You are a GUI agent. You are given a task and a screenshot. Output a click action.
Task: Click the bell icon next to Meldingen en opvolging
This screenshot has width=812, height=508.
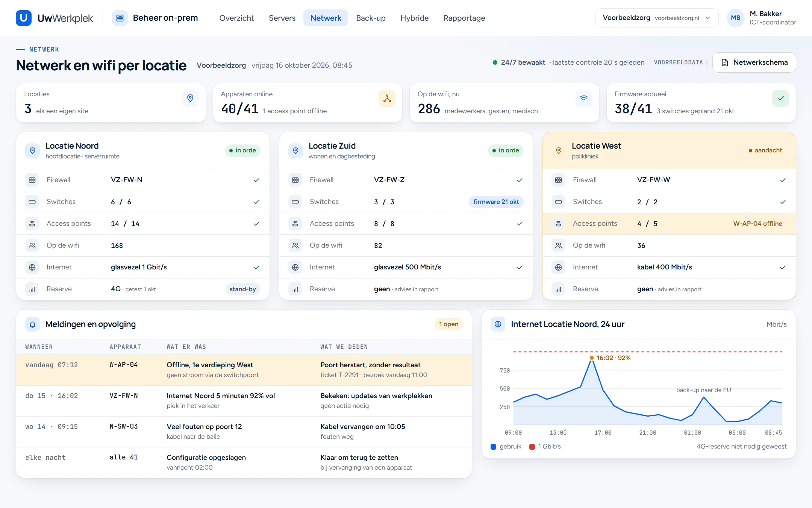tap(32, 324)
